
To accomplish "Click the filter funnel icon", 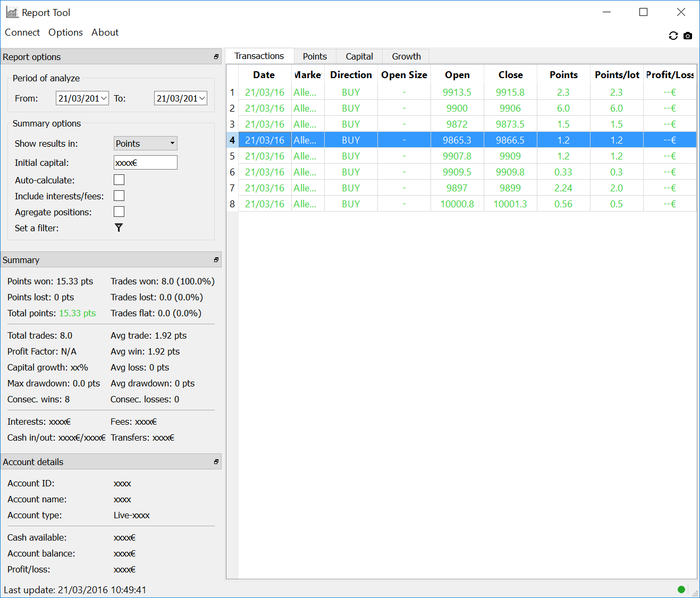I will point(119,228).
